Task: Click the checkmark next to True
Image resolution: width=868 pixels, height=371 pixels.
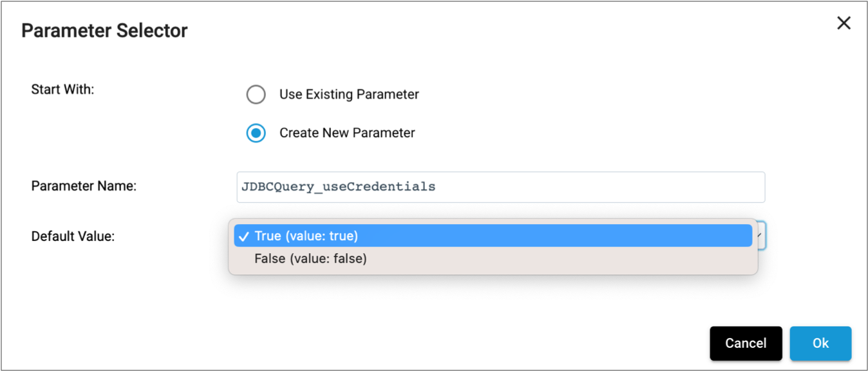Action: click(x=243, y=236)
